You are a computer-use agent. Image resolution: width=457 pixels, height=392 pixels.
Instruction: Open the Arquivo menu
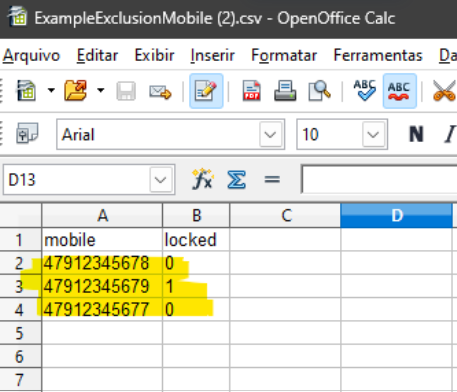31,55
